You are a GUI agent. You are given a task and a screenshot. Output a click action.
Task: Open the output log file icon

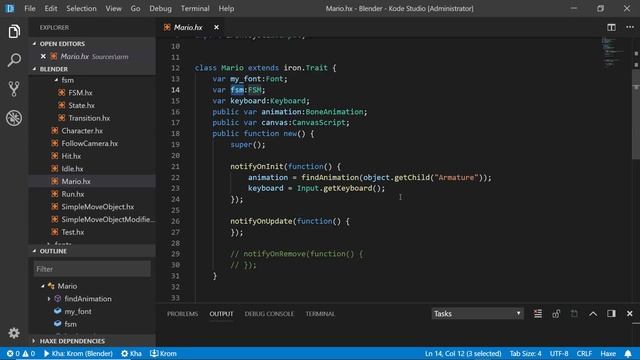tap(574, 313)
